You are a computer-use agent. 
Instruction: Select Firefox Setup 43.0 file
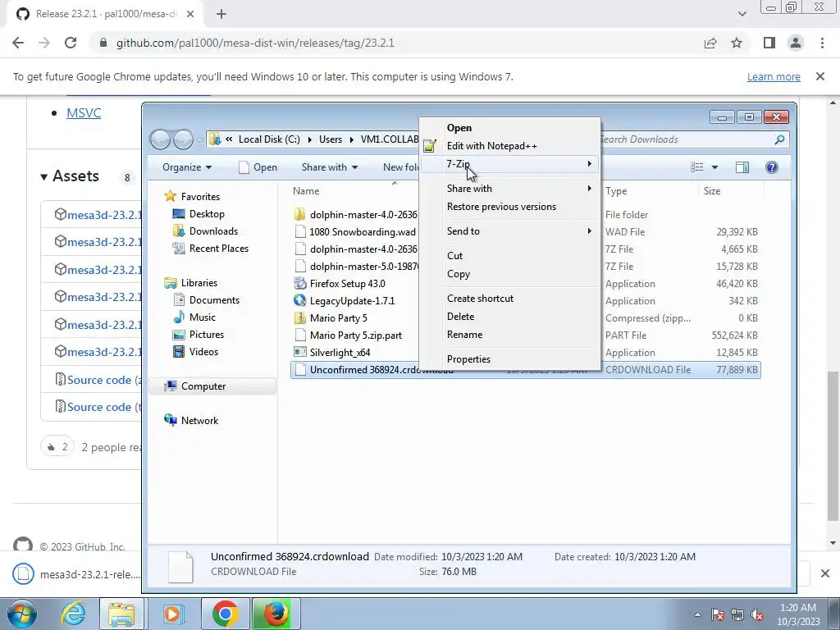tap(347, 283)
